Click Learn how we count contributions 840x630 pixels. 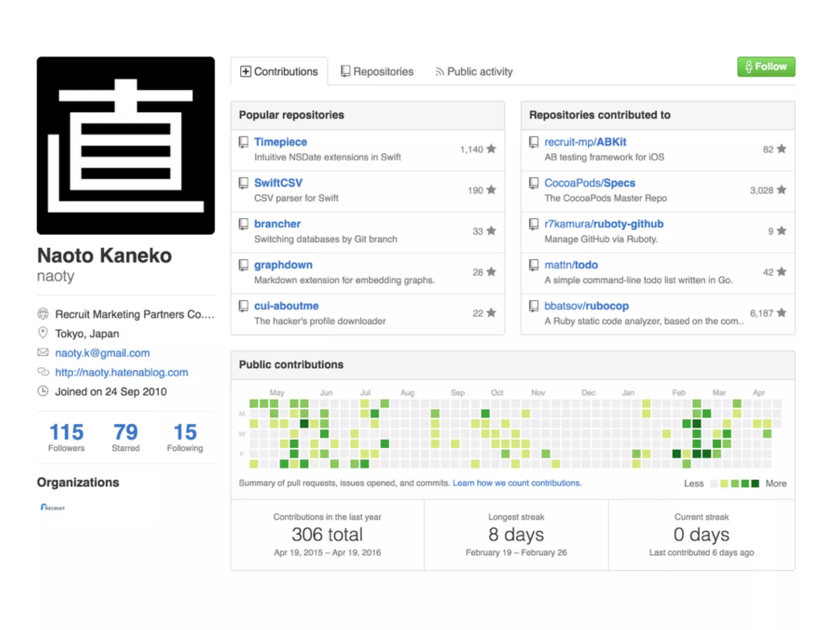pos(517,483)
